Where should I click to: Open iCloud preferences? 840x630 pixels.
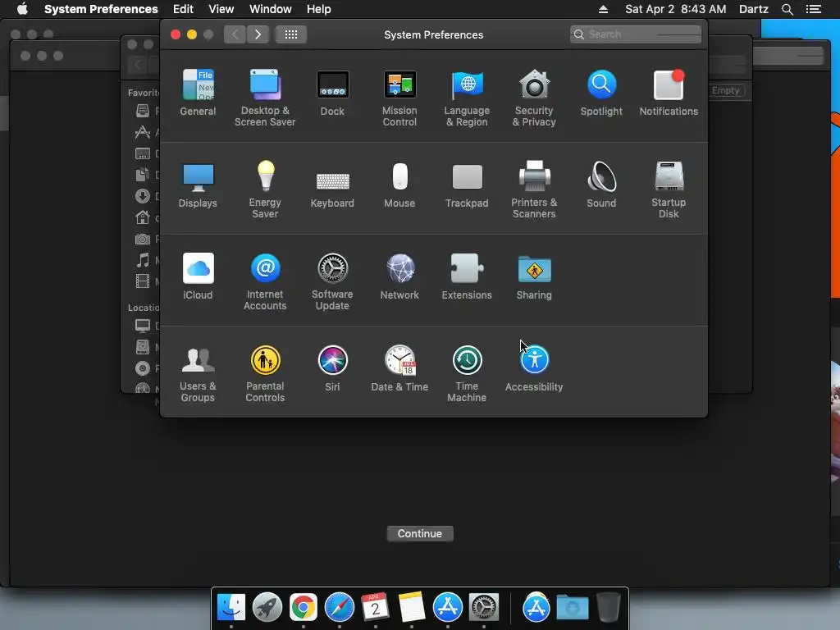(198, 276)
